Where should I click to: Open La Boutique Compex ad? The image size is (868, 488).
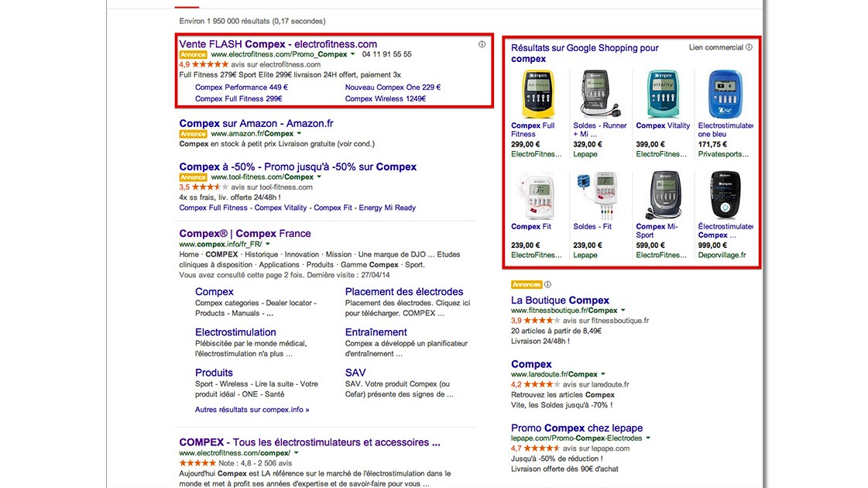click(560, 301)
